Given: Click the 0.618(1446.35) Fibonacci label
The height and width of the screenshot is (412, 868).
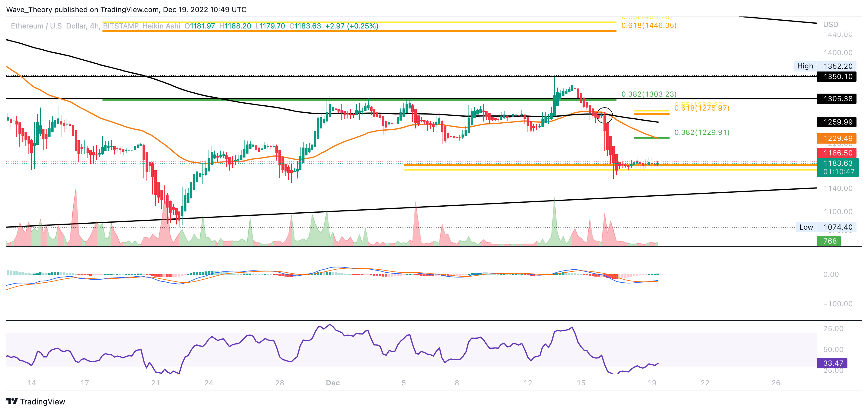Looking at the screenshot, I should (649, 25).
